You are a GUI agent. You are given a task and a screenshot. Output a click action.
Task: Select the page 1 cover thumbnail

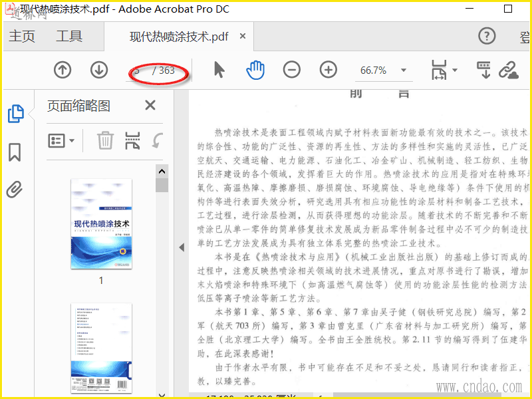click(101, 224)
